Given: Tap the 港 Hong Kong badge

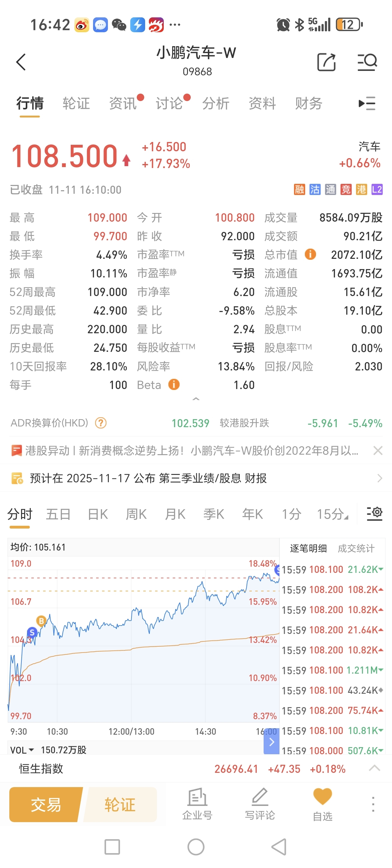Looking at the screenshot, I should pos(361,189).
